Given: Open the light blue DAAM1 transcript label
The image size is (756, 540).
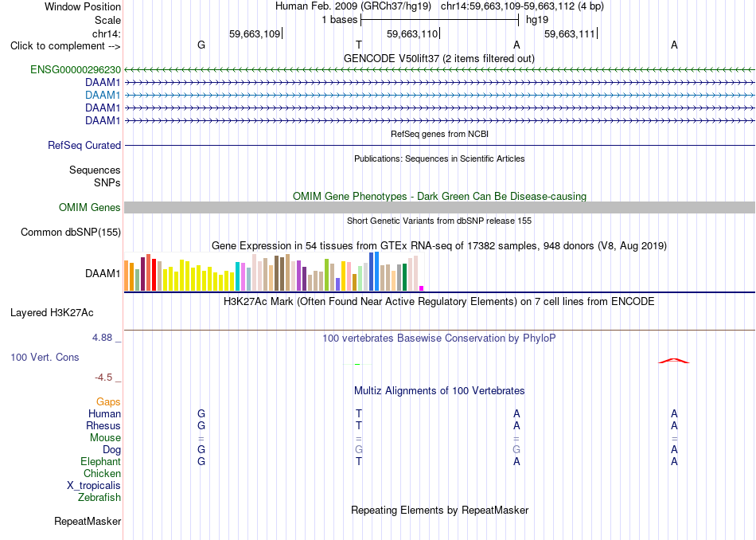Looking at the screenshot, I should point(103,95).
